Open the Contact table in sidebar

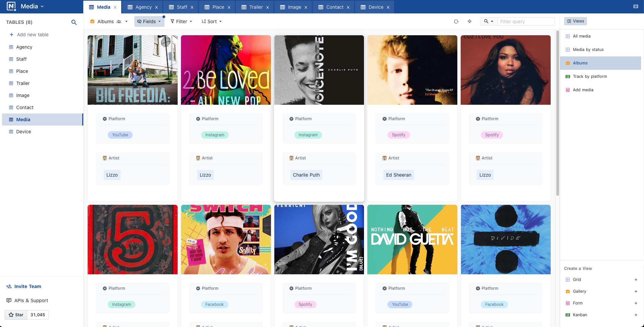point(42,107)
